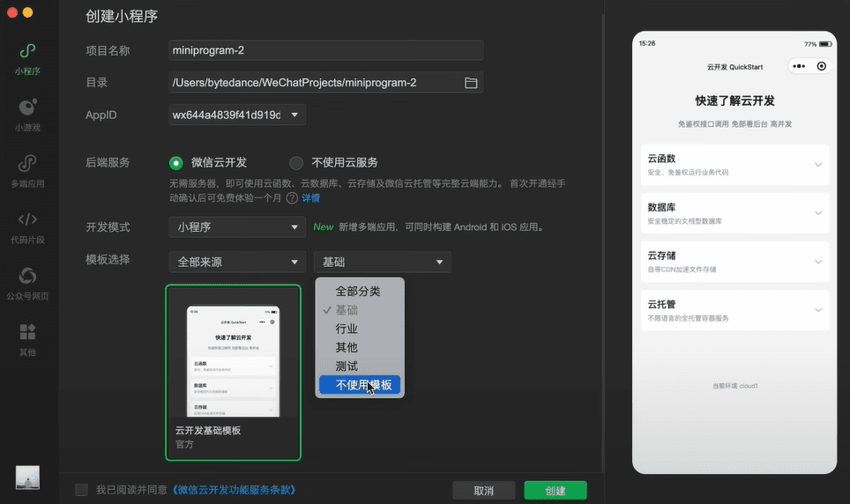This screenshot has width=850, height=504.
Task: Expand the 云函数 preview row
Action: pos(734,165)
